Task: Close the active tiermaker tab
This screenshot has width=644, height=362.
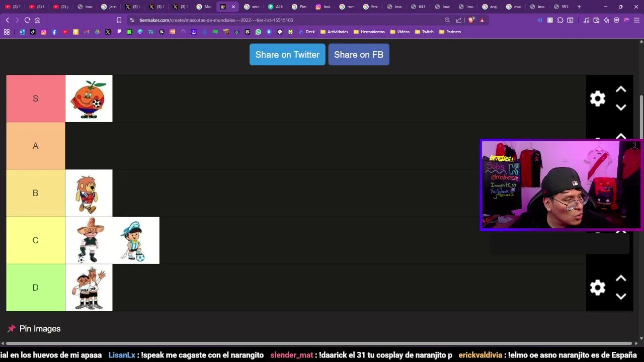Action: 233,7
